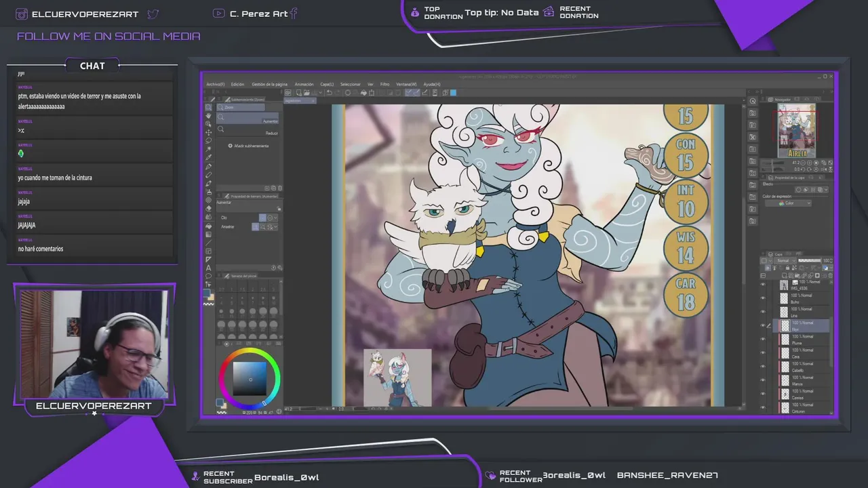The width and height of the screenshot is (868, 488).
Task: Click the Rotate left icon in the Navigator
Action: [x=804, y=169]
